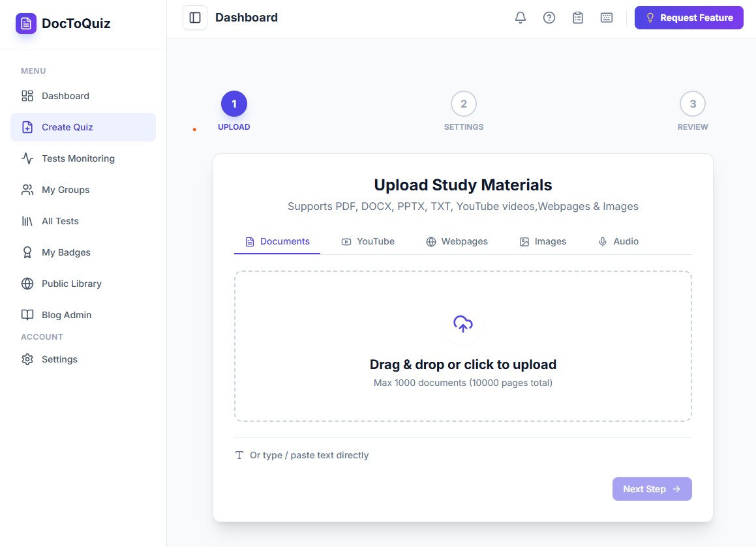Viewport: 756px width, 547px height.
Task: Select My Groups in the menu
Action: coord(65,190)
